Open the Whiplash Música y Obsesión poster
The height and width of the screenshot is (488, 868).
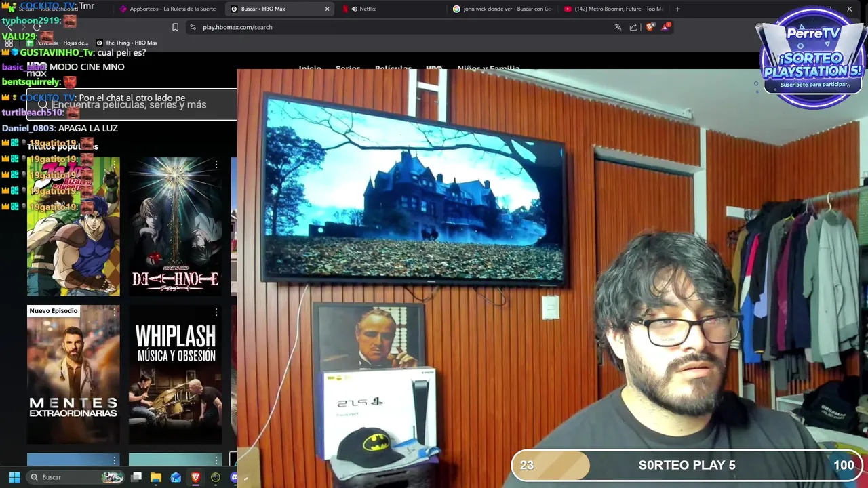(x=175, y=374)
